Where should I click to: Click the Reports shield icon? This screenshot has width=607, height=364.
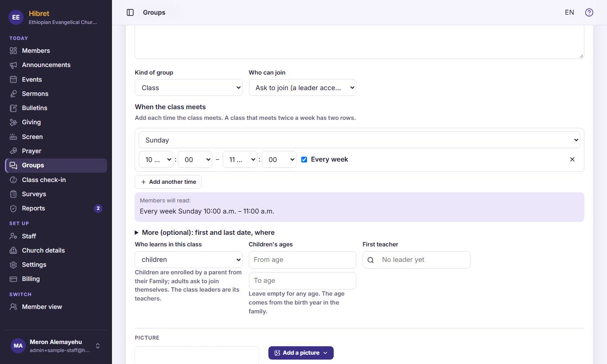pos(13,208)
